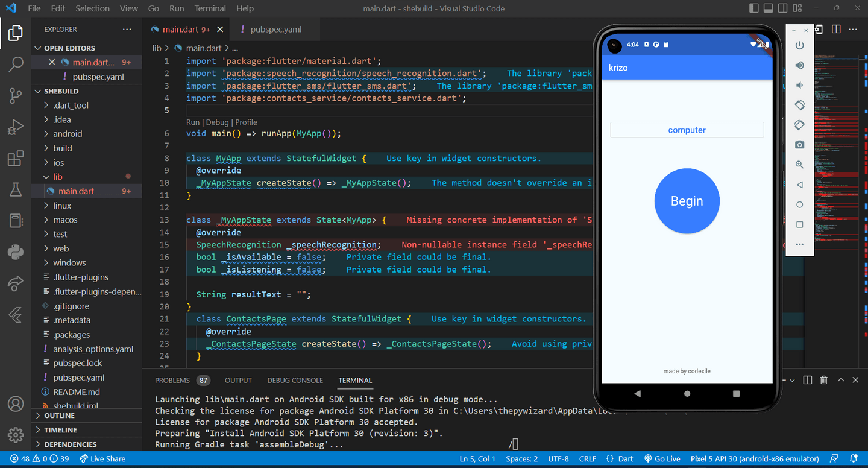Click Run code lens above main()
868x468 pixels.
click(x=193, y=122)
